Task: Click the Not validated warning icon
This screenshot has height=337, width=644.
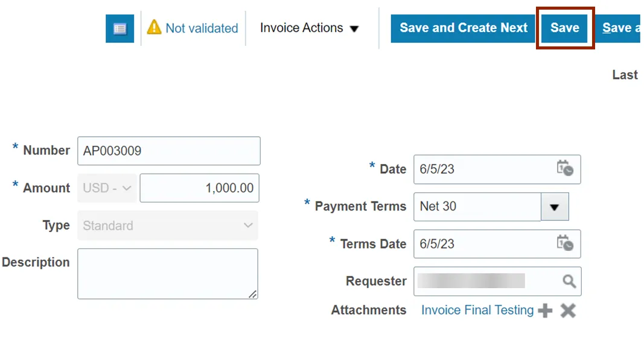Action: coord(155,28)
